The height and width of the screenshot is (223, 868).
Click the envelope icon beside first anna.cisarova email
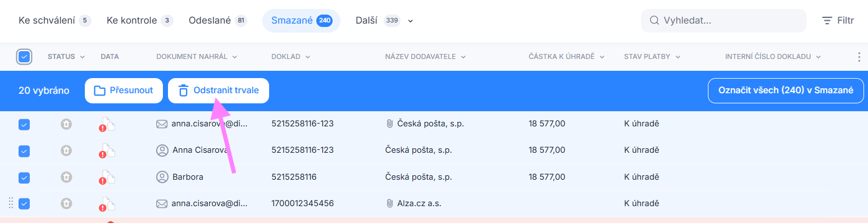tap(162, 124)
